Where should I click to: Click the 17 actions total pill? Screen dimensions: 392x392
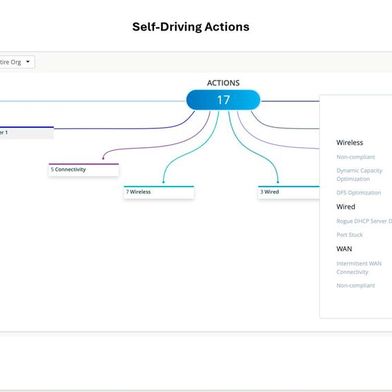tap(223, 100)
